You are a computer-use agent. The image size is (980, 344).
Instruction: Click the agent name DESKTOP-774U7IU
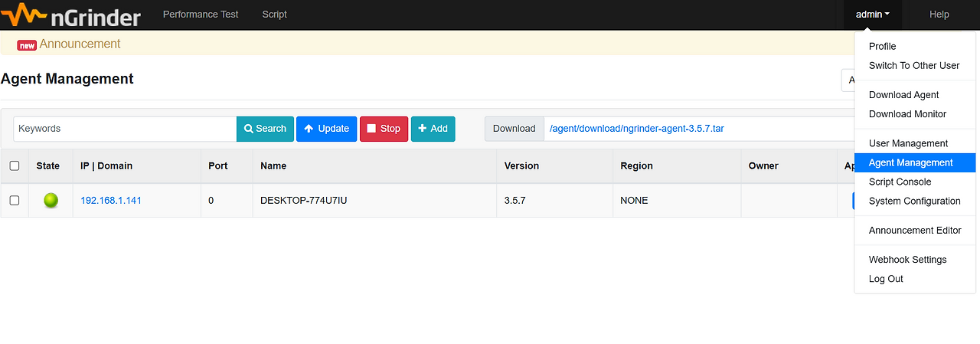(x=304, y=201)
